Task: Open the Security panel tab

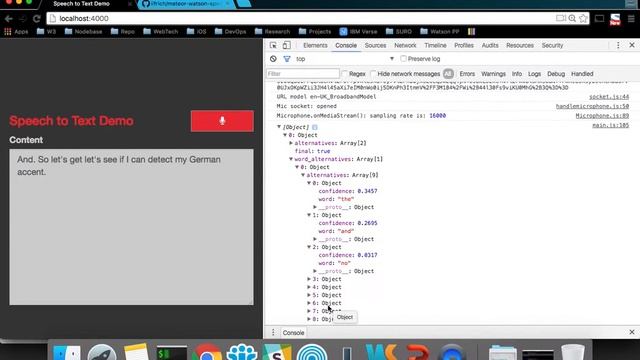Action: (552, 45)
